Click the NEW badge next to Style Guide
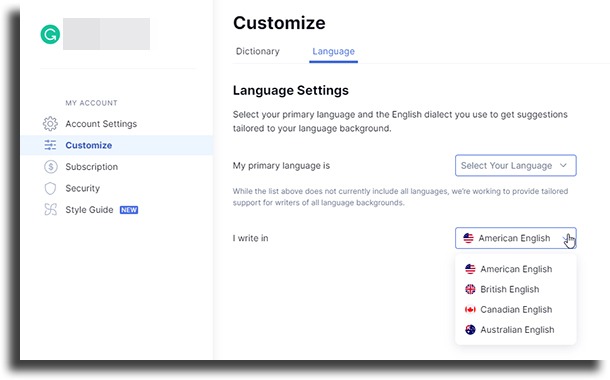This screenshot has height=380, width=610. 129,210
